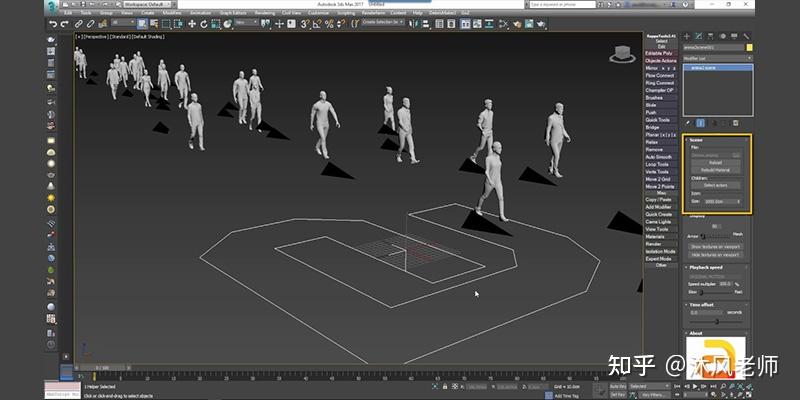This screenshot has width=800, height=400.
Task: Activate the Select and Scale tool
Action: [x=215, y=23]
